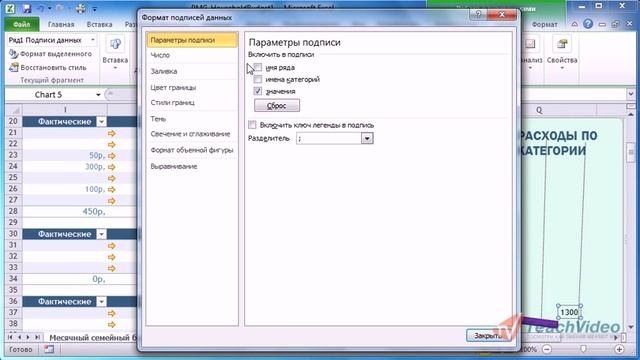
Task: Click the Reset to Match Style icon
Action: click(x=13, y=67)
